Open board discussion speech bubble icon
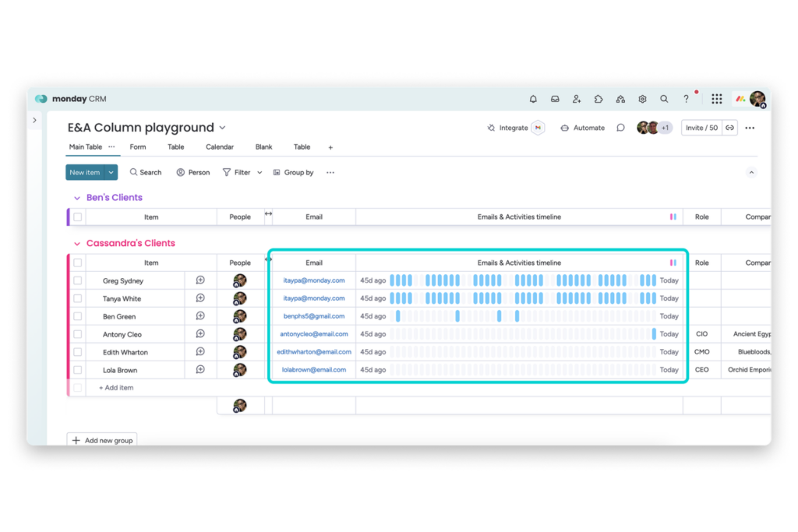This screenshot has width=798, height=532. tap(620, 128)
